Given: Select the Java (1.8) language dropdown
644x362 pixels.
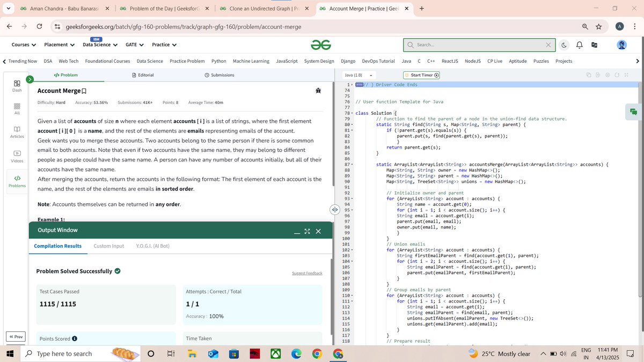Looking at the screenshot, I should (359, 75).
